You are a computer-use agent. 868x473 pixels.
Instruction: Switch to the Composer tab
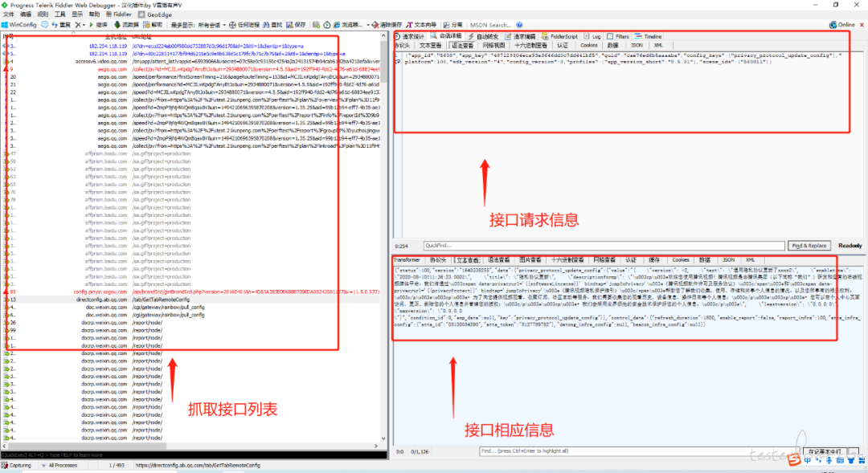pos(520,36)
